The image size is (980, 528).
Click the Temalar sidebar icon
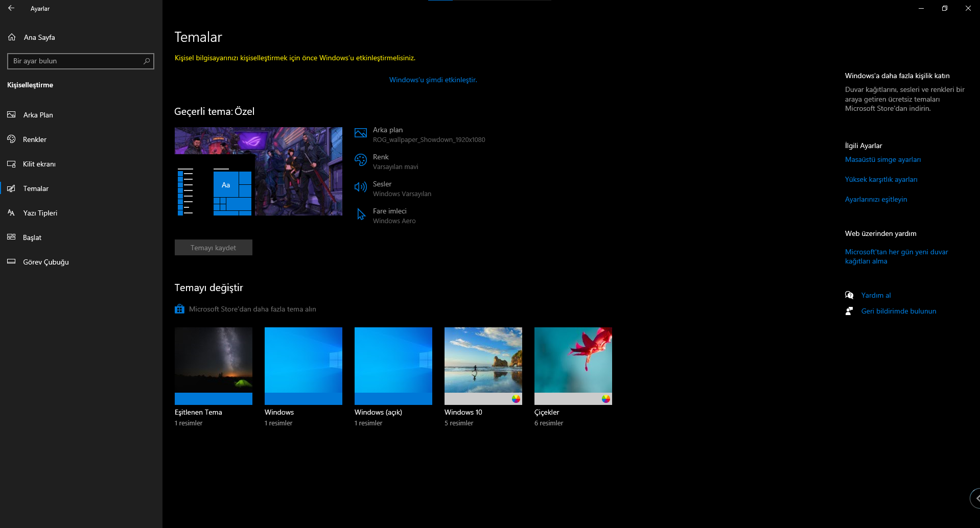[x=11, y=188]
